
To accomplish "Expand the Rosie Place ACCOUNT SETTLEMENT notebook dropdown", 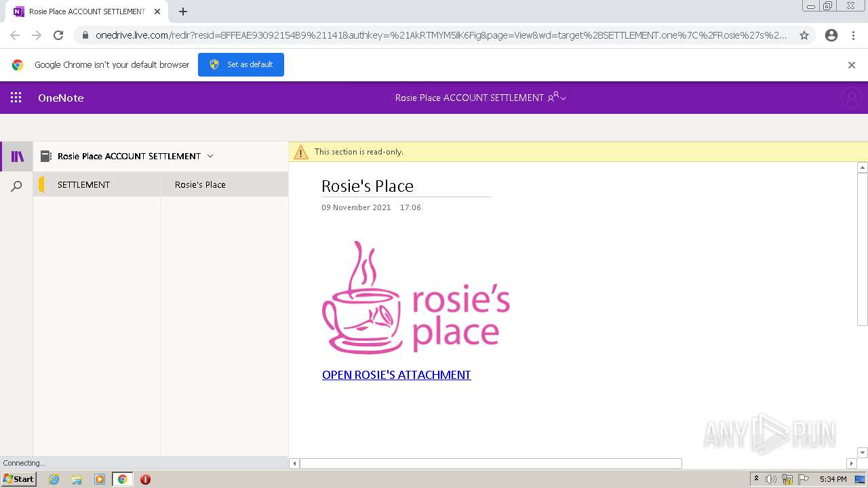I will [210, 156].
